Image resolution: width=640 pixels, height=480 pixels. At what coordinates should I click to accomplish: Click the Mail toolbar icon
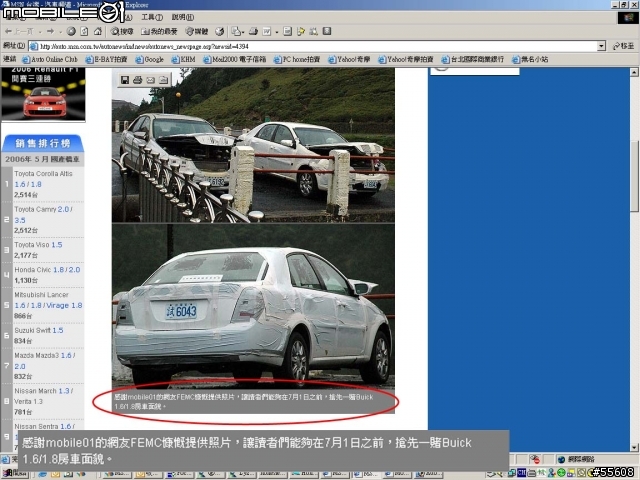tap(236, 31)
